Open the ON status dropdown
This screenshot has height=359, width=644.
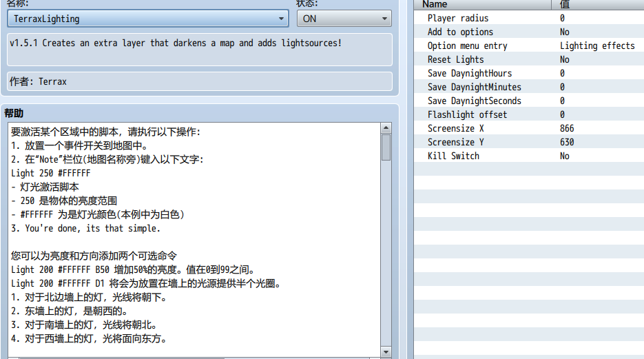tap(344, 19)
